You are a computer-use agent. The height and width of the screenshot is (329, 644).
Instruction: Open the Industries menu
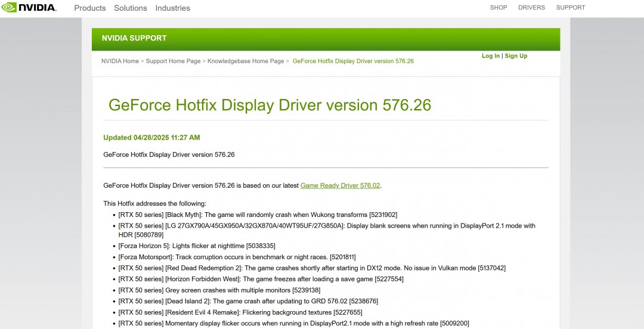tap(172, 8)
